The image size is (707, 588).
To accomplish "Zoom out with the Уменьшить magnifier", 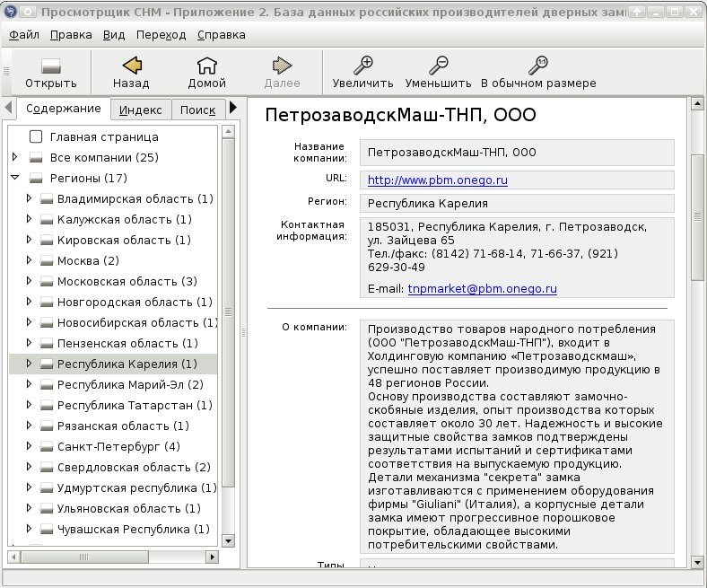I will click(438, 66).
